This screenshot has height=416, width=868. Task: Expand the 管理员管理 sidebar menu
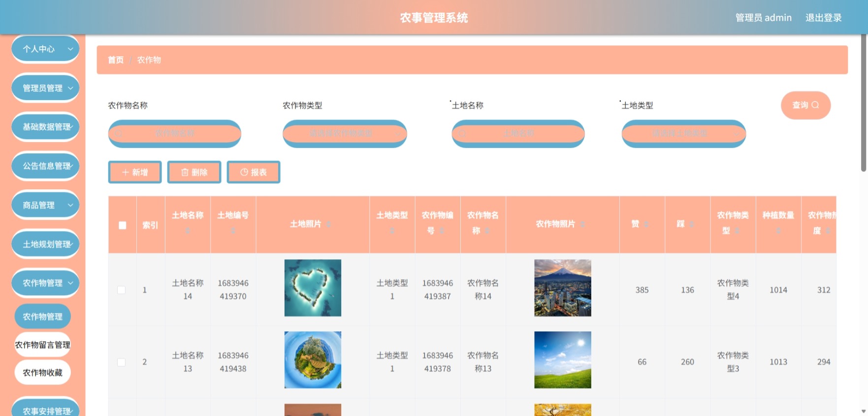[45, 88]
